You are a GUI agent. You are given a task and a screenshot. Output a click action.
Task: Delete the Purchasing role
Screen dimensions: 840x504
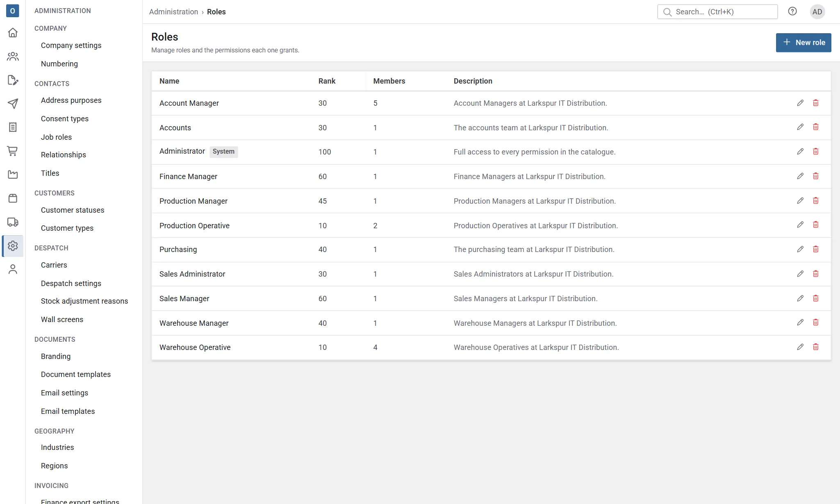816,249
